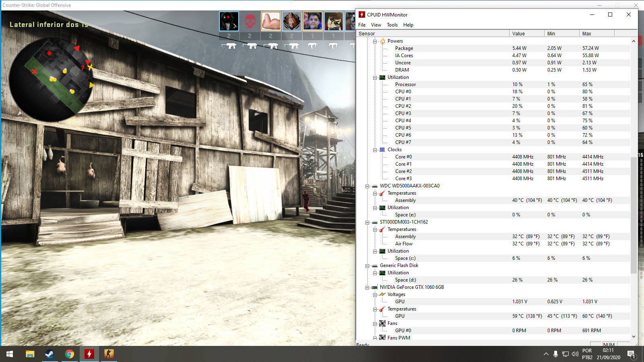Open the network tray icon
Screen dimensions: 644x362
click(566, 354)
